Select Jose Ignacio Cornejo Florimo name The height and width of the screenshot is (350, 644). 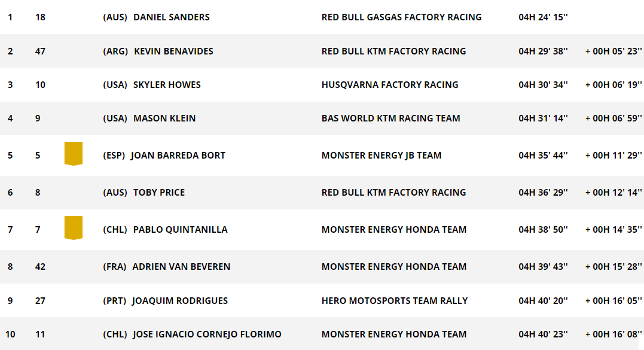[x=207, y=334]
